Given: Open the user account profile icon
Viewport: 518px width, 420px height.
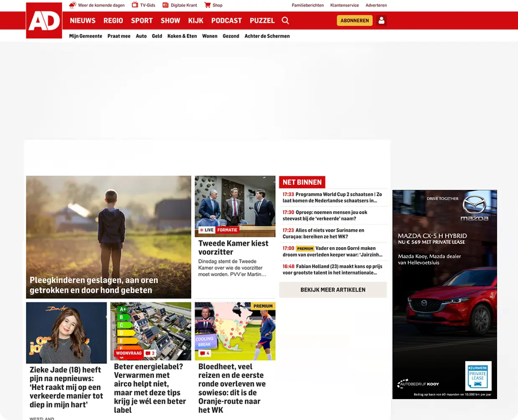Looking at the screenshot, I should pos(381,20).
